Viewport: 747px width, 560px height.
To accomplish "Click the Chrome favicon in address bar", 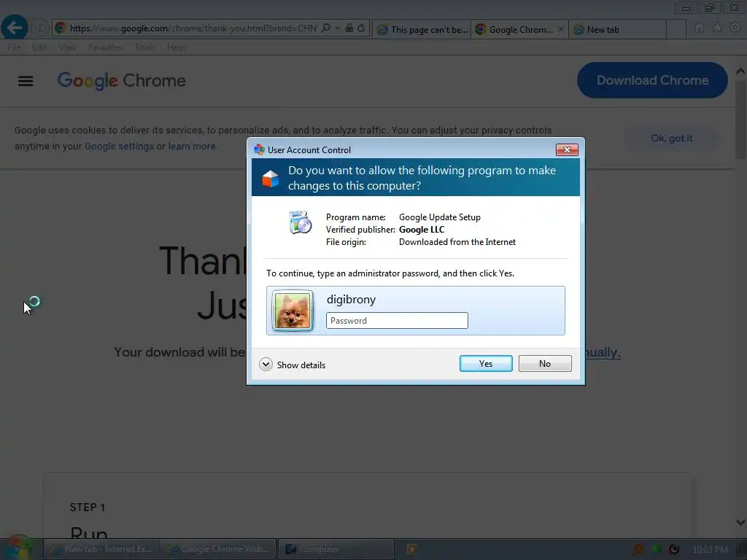I will (60, 28).
